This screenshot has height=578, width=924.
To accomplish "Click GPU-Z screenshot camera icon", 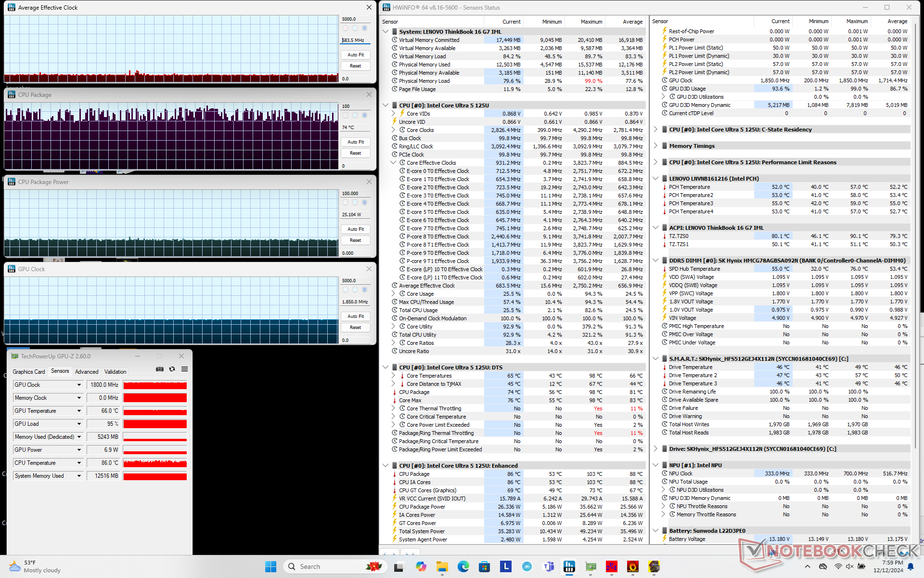I will [160, 369].
